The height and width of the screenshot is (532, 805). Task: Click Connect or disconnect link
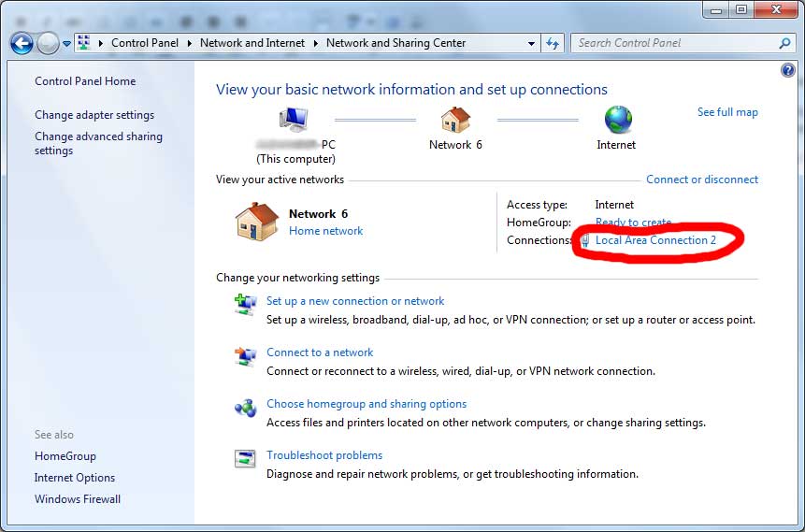[x=702, y=180]
